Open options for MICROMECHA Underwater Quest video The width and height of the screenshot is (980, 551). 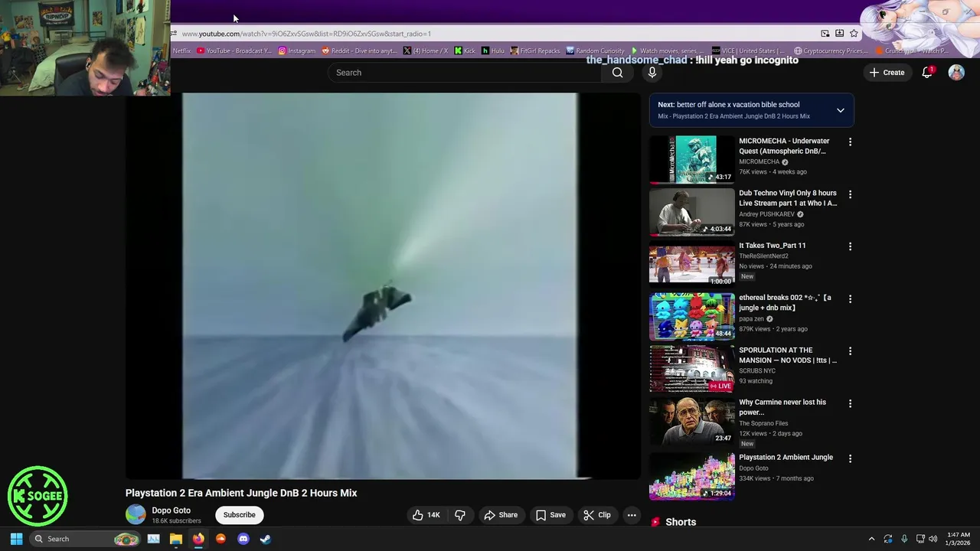pyautogui.click(x=850, y=142)
